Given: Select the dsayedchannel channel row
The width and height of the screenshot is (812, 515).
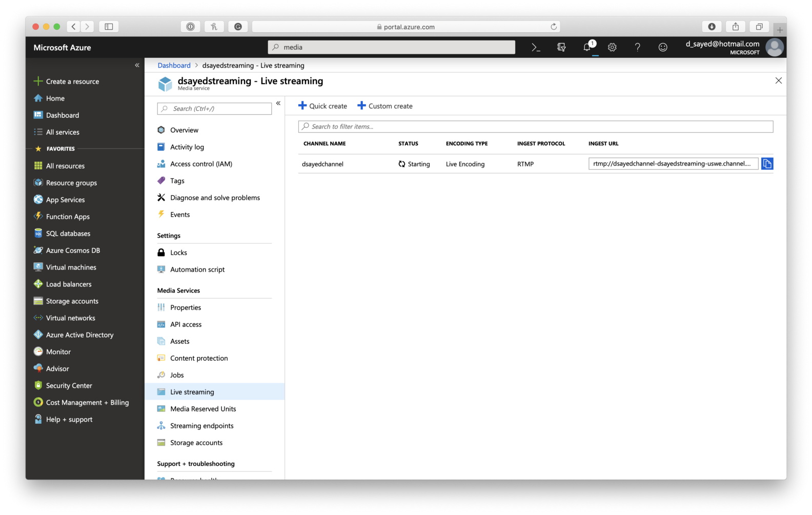Looking at the screenshot, I should coord(536,164).
